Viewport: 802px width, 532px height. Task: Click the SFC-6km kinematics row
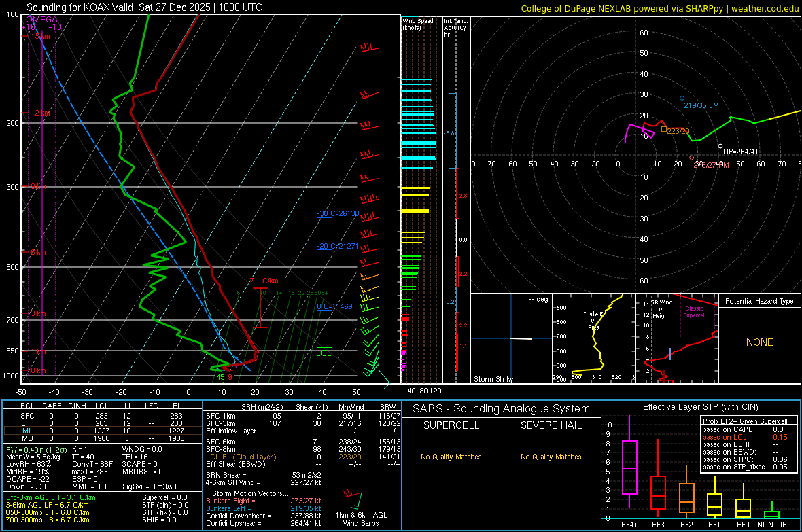click(x=303, y=442)
